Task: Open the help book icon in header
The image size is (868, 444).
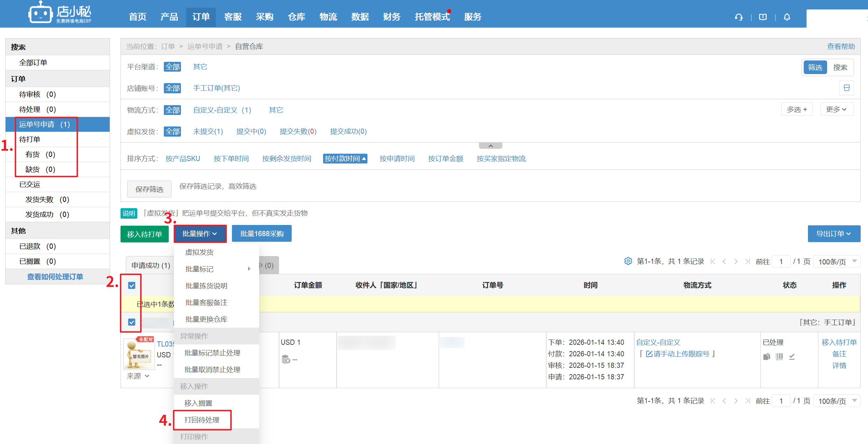Action: (x=763, y=17)
